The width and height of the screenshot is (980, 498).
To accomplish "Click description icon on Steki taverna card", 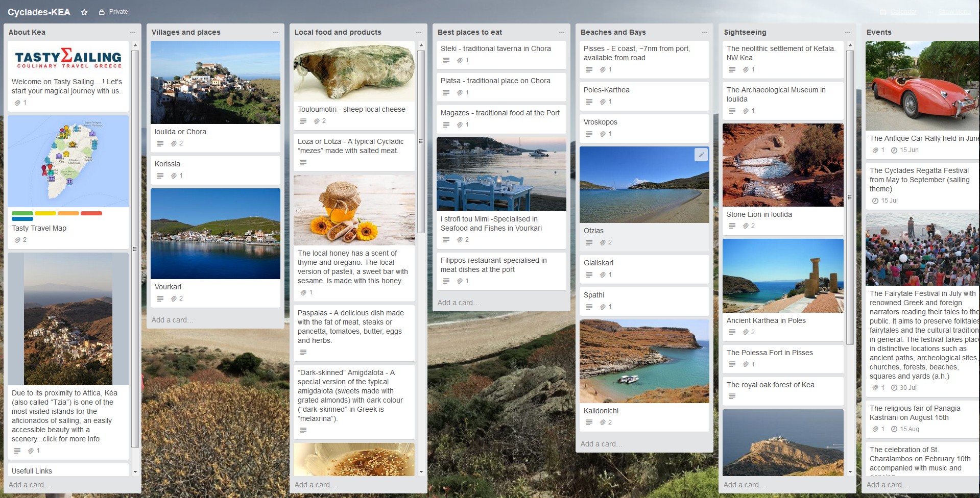I will (446, 61).
